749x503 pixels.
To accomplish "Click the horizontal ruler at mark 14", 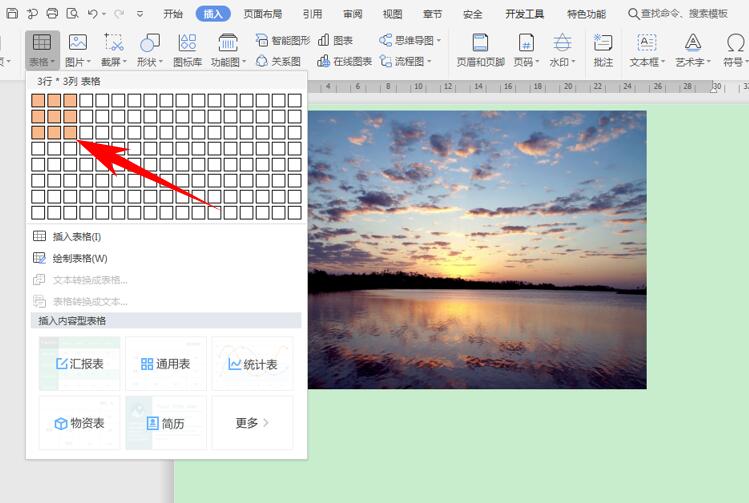I will click(x=478, y=86).
